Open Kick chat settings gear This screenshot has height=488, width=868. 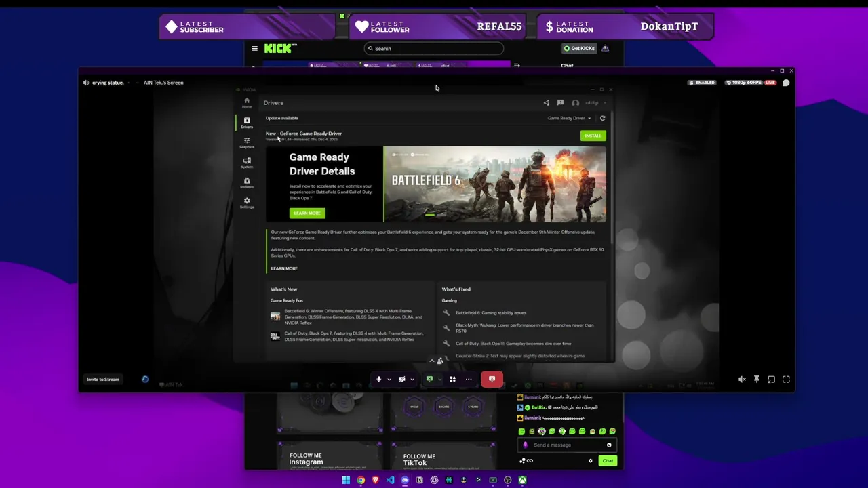[590, 461]
